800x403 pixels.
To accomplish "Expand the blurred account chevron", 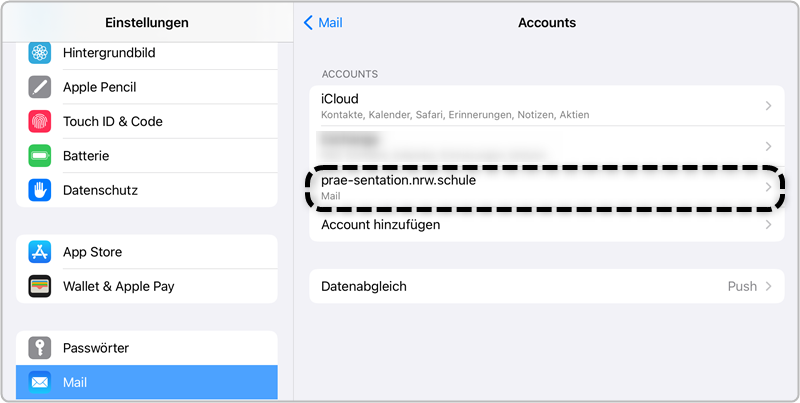I will [768, 146].
